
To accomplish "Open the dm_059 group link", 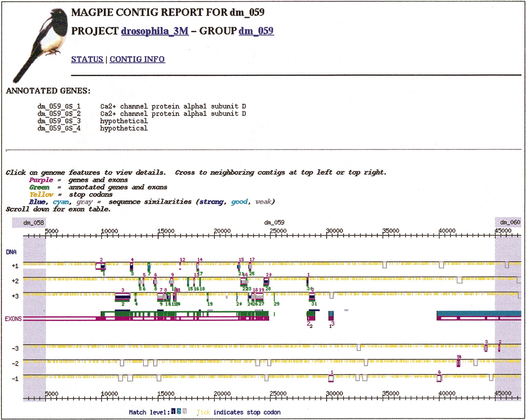I will [256, 31].
